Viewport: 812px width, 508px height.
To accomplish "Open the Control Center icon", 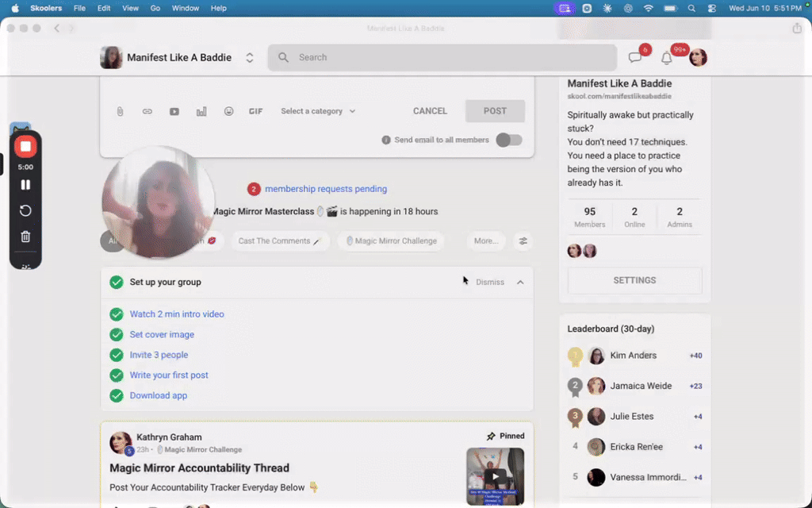I will 712,8.
